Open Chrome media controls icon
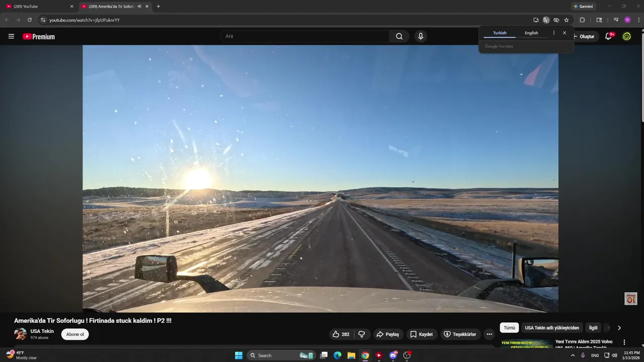This screenshot has height=362, width=644. tap(616, 20)
